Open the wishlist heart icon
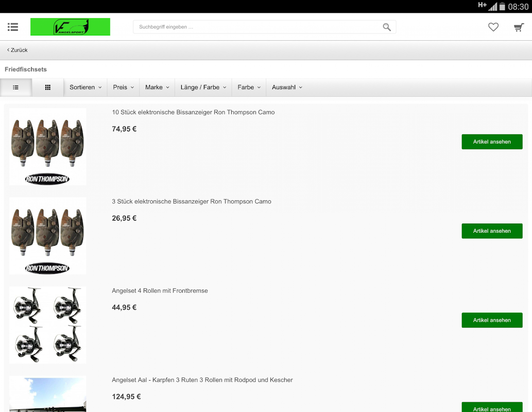Viewport: 532px width, 412px height. point(493,27)
